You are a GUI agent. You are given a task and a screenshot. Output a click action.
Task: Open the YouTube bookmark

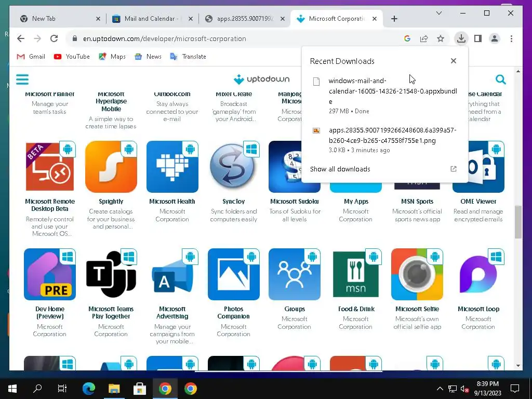pos(72,56)
